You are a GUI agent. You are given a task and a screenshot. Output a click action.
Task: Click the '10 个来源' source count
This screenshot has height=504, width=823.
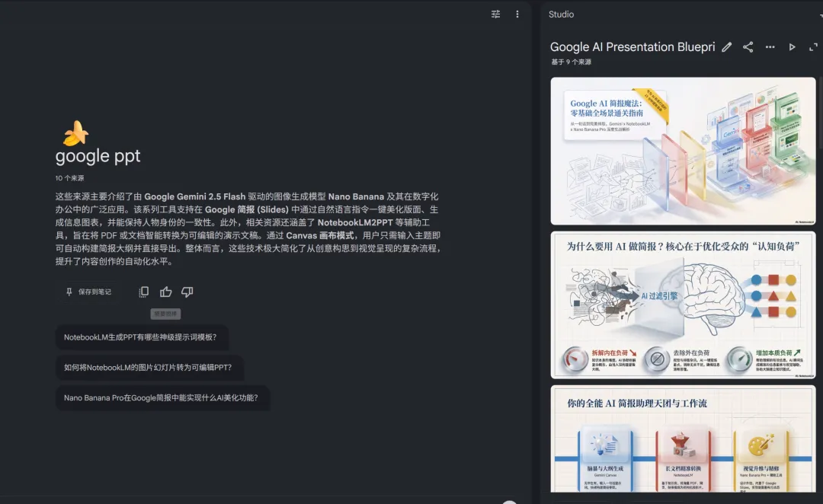pos(70,178)
